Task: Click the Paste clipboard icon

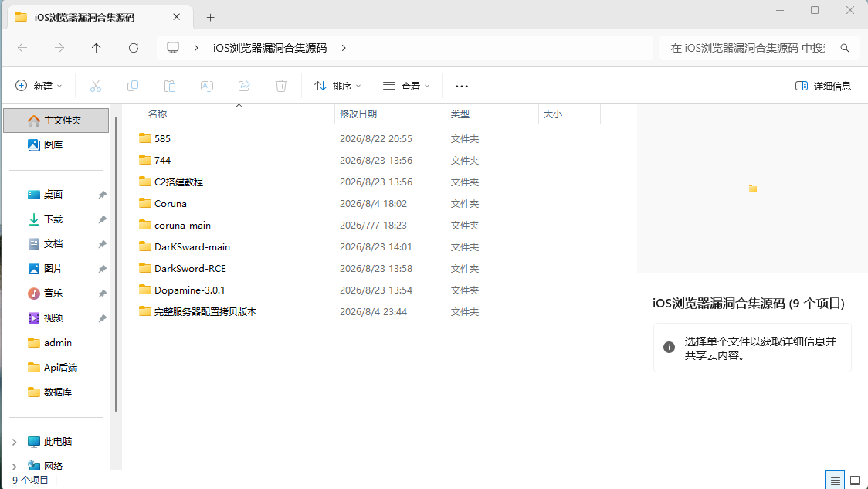Action: pyautogui.click(x=170, y=86)
